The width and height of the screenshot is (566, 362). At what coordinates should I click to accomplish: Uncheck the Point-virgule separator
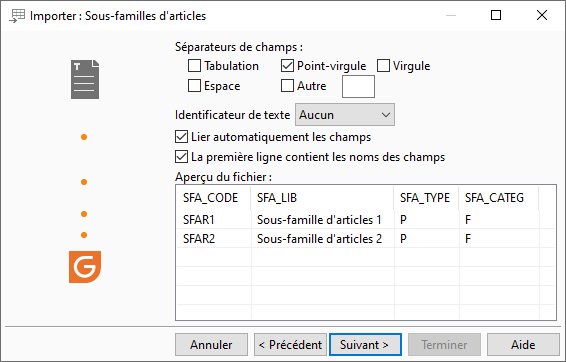point(287,66)
